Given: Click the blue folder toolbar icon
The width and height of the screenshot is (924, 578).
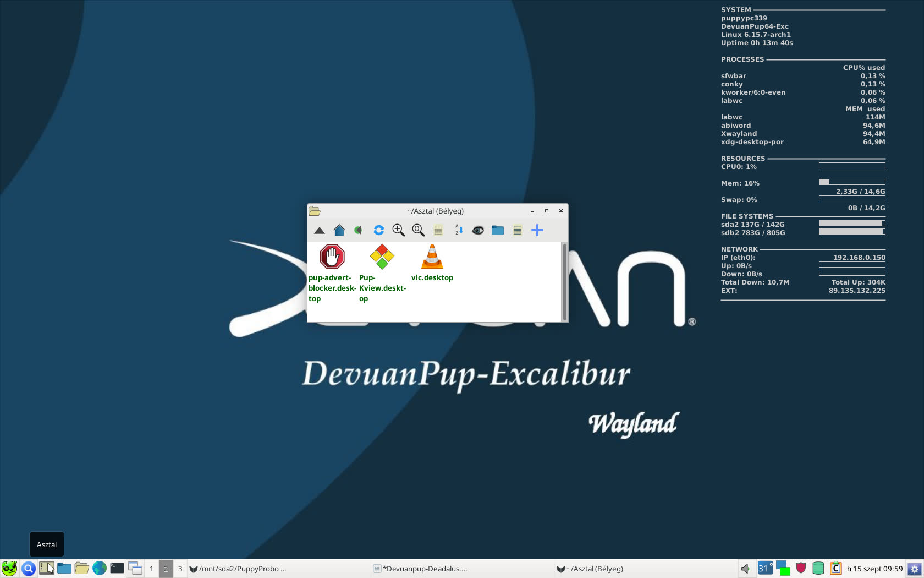Looking at the screenshot, I should click(x=498, y=230).
